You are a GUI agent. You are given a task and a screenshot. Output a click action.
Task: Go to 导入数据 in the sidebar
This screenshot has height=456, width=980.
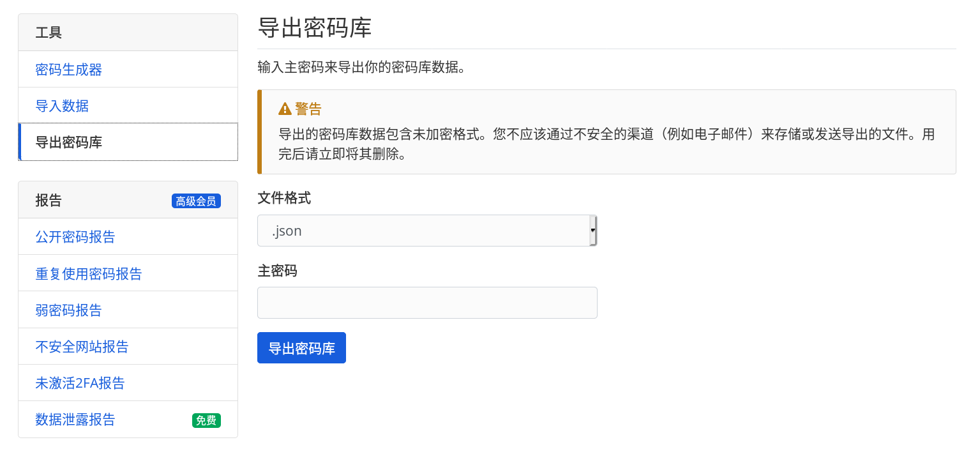pos(62,106)
